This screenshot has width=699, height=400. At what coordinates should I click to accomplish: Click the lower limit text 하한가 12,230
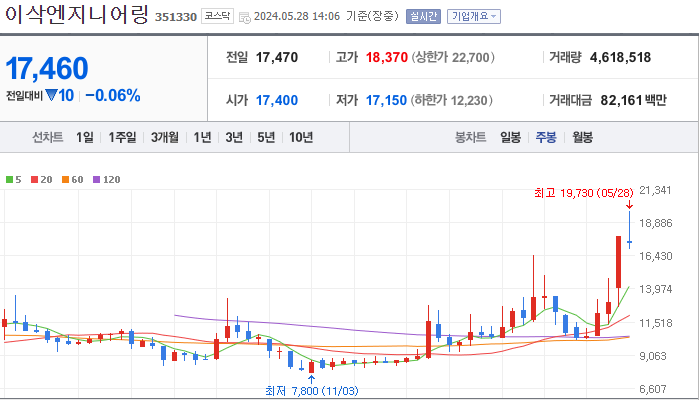tap(452, 100)
